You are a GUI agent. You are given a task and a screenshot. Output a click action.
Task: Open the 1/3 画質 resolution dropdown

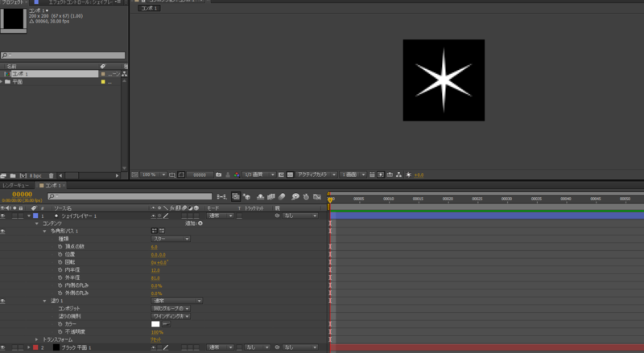coord(259,174)
